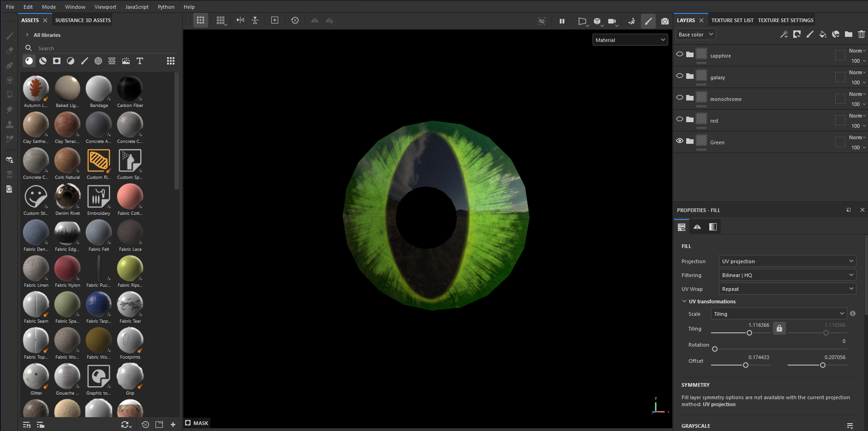Open the Python menu

166,7
